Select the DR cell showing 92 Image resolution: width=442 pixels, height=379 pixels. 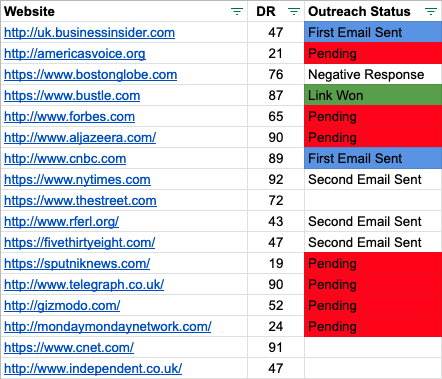pos(276,179)
